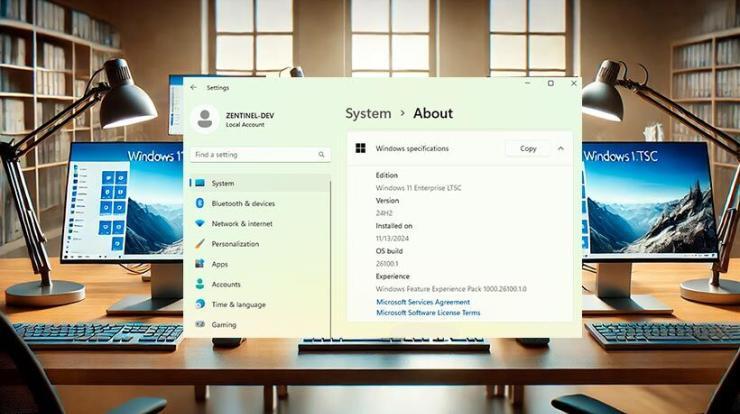
Task: Click the user avatar icon
Action: (x=205, y=118)
